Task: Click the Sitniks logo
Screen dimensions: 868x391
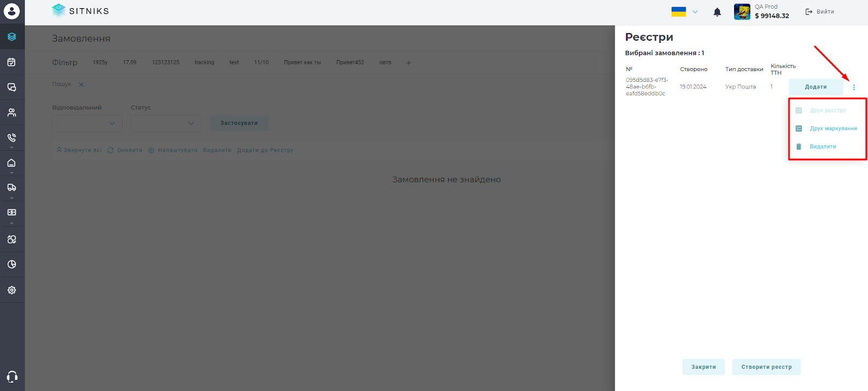Action: pyautogui.click(x=80, y=11)
